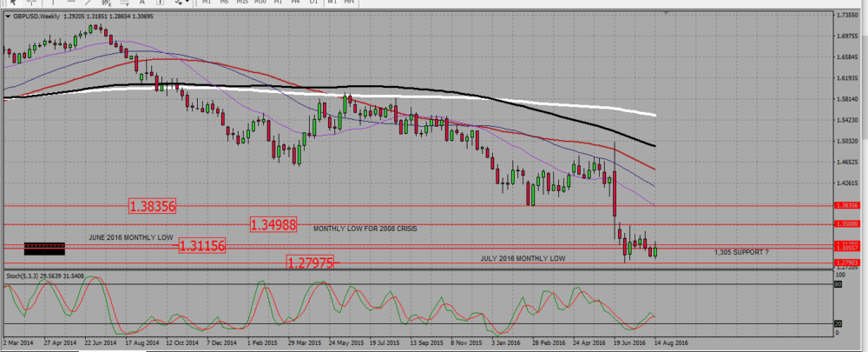The height and width of the screenshot is (352, 868).
Task: Click the black rectangle object on chart
Action: 45,249
